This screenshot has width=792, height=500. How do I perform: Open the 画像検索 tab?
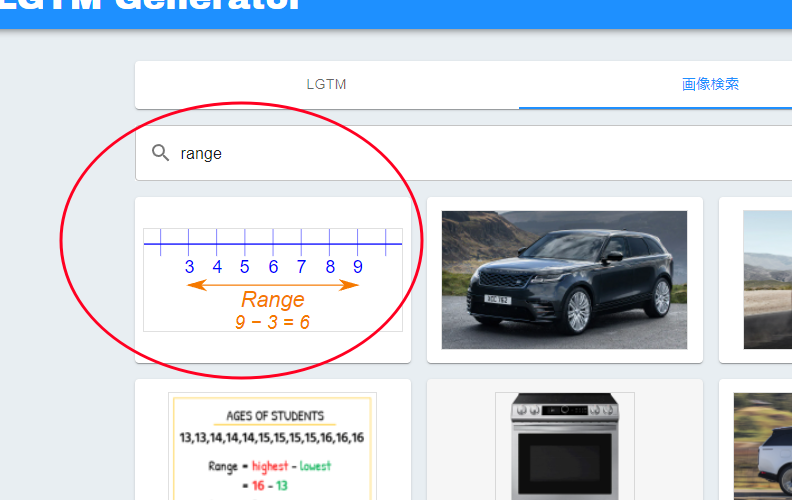tap(710, 84)
